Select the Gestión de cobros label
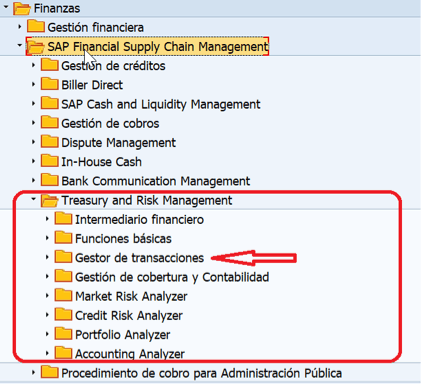This screenshot has width=427, height=388. pyautogui.click(x=110, y=123)
